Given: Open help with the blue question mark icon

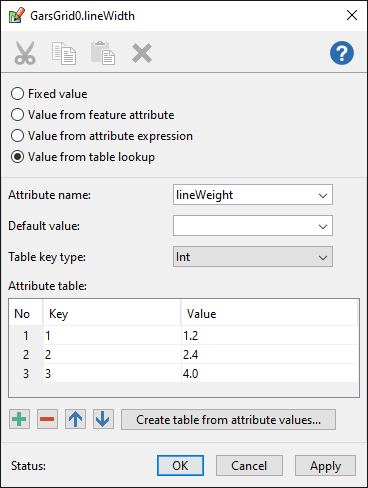Looking at the screenshot, I should pyautogui.click(x=342, y=53).
